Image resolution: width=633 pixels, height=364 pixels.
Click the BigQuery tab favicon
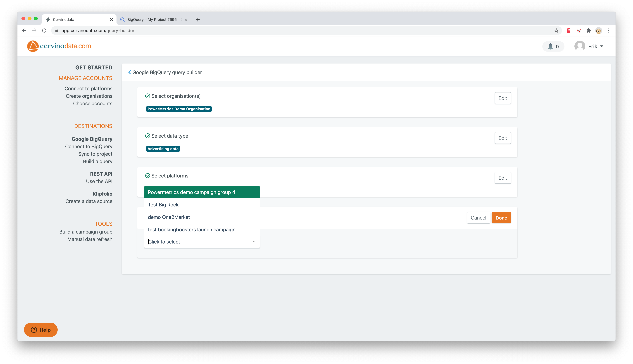[x=122, y=19]
